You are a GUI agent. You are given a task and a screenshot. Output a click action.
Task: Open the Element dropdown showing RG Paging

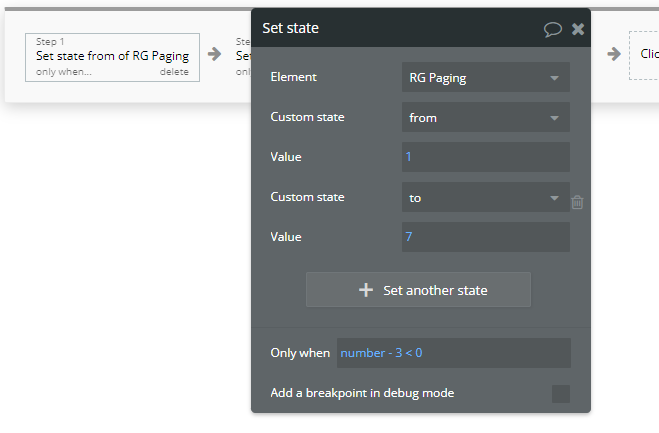click(485, 77)
